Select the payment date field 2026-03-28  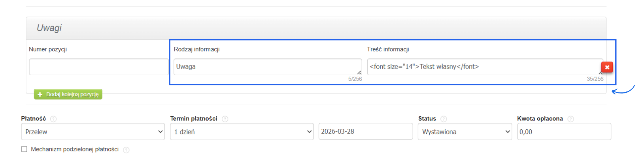[x=365, y=131]
